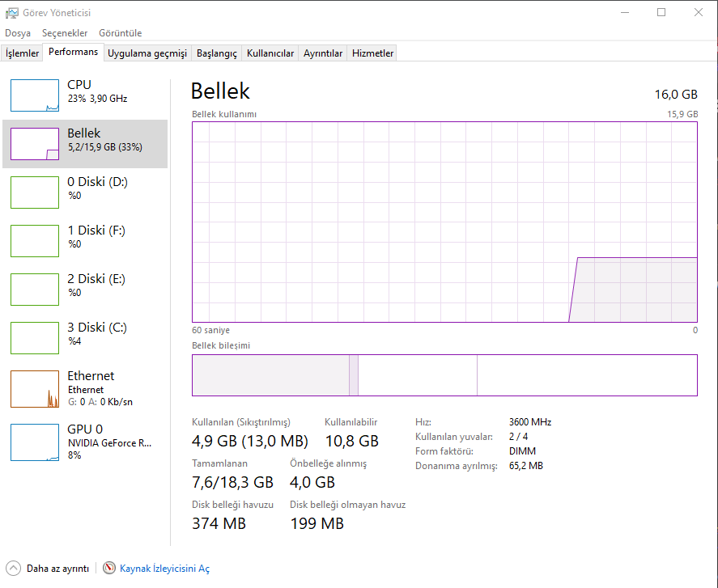
Task: Switch to the Başlangıç tab
Action: click(x=217, y=53)
